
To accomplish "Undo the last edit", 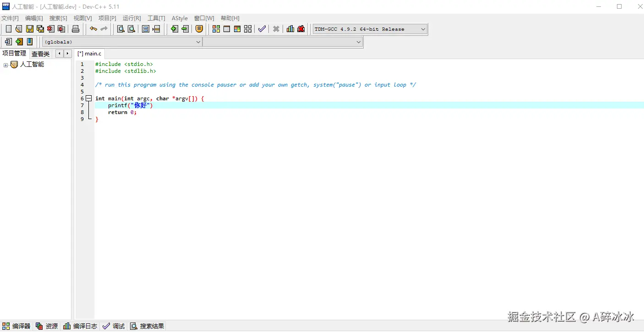I will tap(93, 29).
